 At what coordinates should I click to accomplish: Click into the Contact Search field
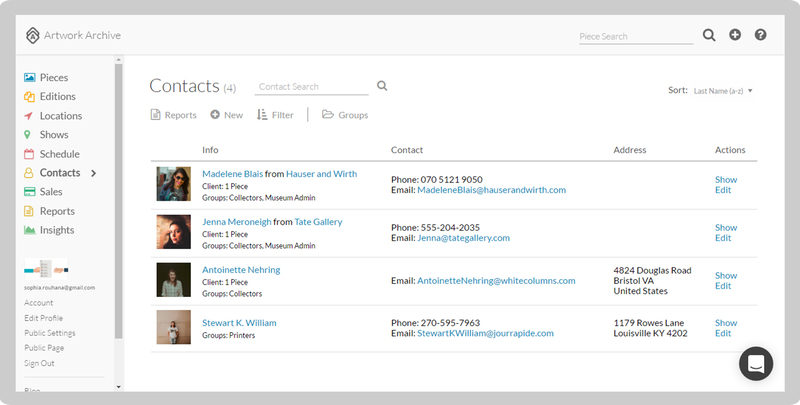point(312,87)
